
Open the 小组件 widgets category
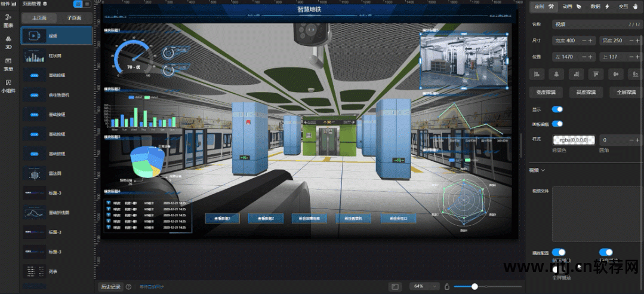[8, 87]
